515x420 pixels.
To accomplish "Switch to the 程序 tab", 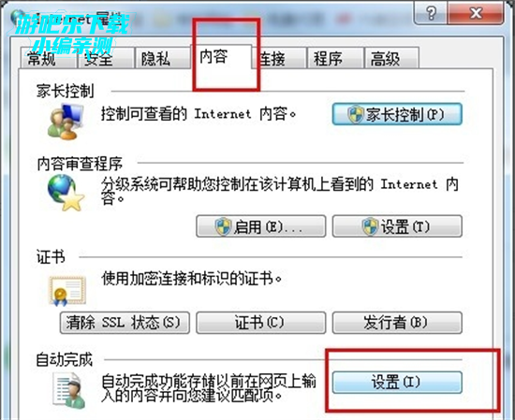I will tap(335, 58).
